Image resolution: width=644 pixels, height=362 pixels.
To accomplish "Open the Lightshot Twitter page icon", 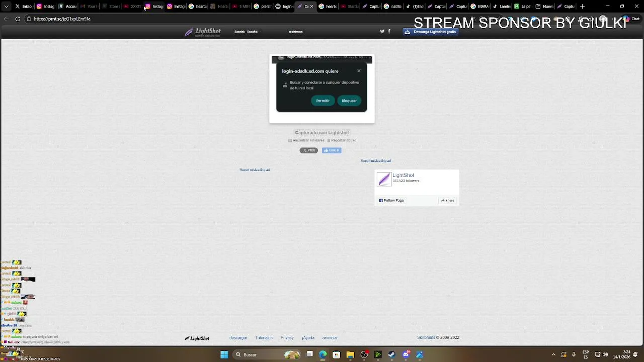I will [382, 31].
